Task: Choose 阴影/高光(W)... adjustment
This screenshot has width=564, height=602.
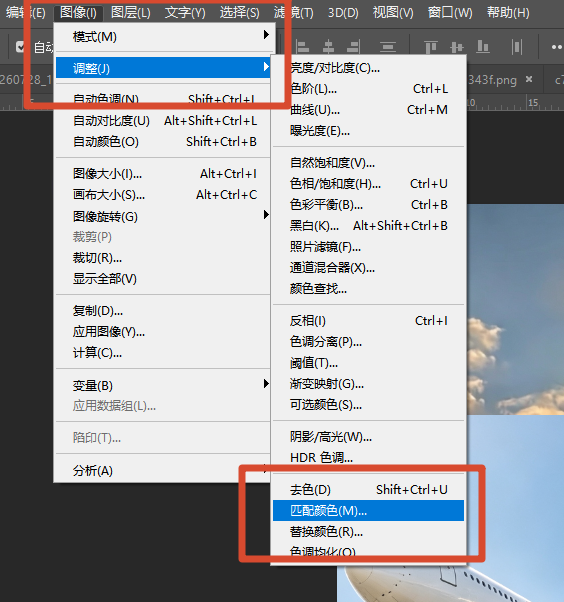Action: coord(368,437)
